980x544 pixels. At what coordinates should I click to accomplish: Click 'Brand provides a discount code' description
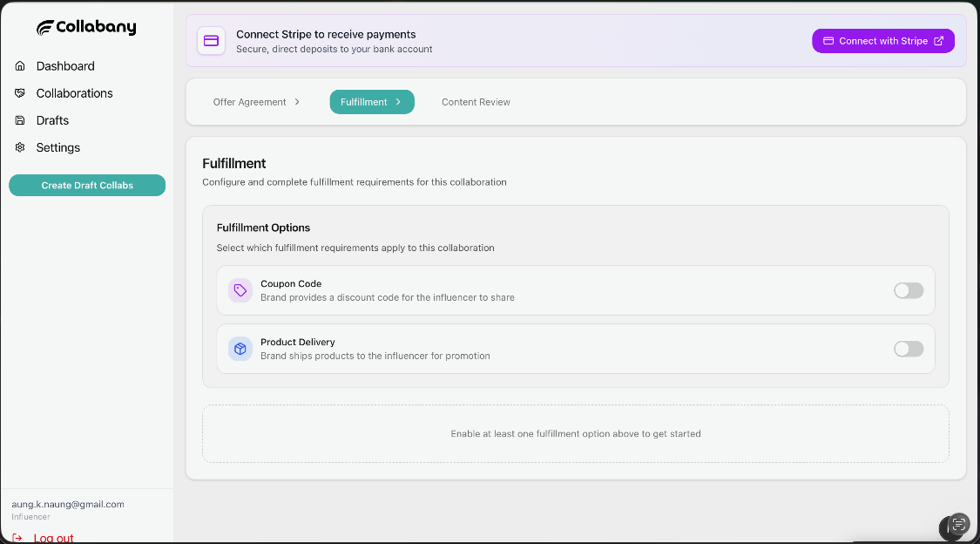388,297
